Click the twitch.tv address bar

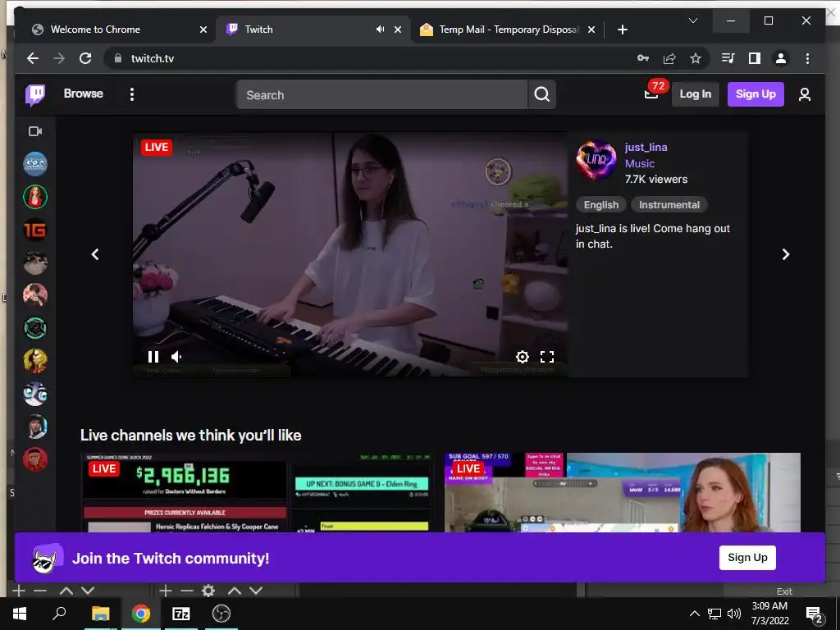pos(375,58)
